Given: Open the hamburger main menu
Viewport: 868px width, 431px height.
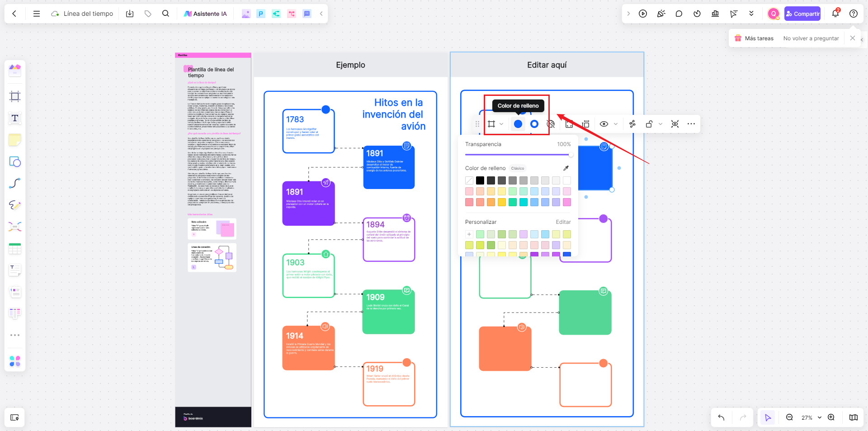Looking at the screenshot, I should click(x=37, y=14).
